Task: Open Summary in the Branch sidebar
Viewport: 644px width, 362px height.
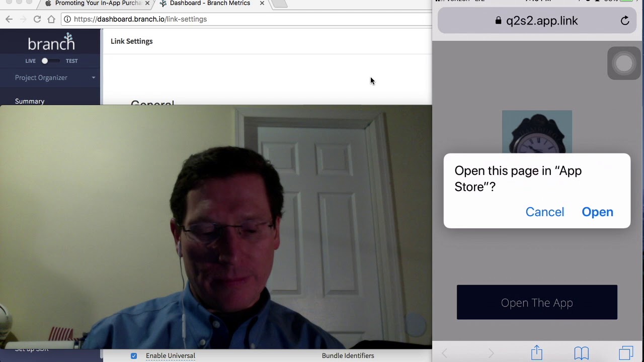Action: pyautogui.click(x=30, y=101)
